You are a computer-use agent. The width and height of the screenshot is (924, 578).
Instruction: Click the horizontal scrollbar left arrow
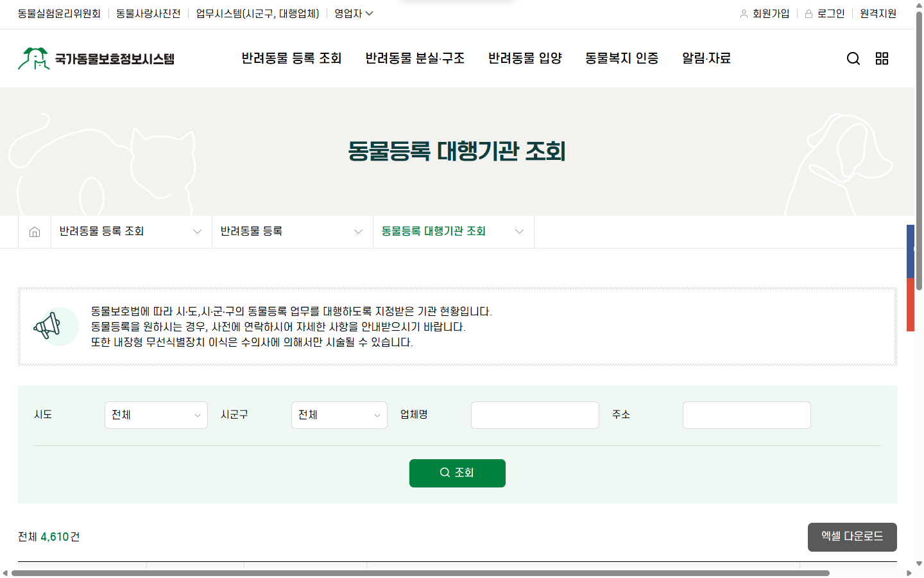[x=5, y=573]
